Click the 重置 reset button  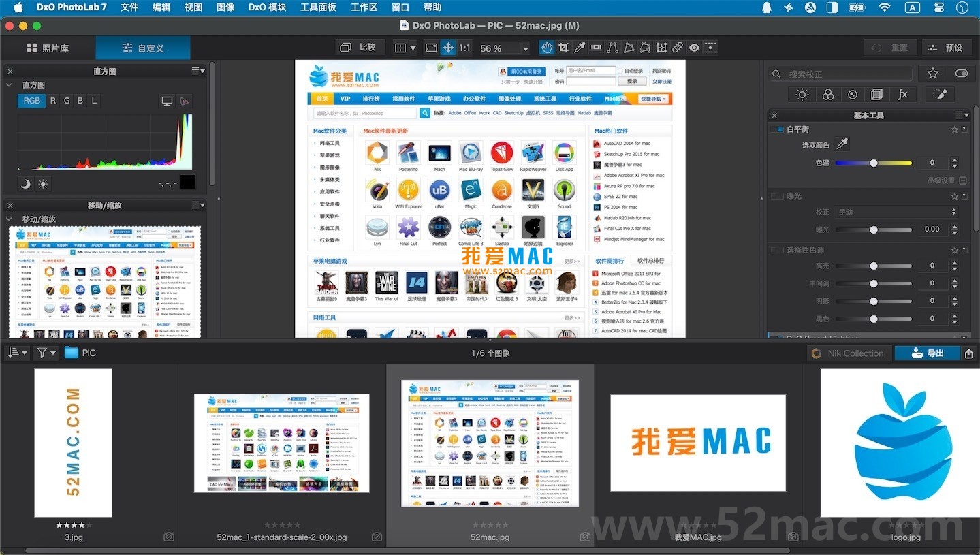coord(891,48)
